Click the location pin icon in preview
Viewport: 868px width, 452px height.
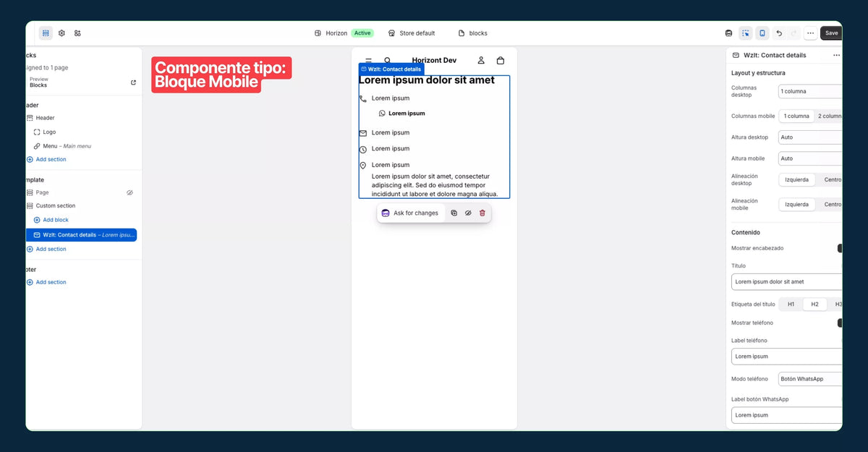(363, 166)
